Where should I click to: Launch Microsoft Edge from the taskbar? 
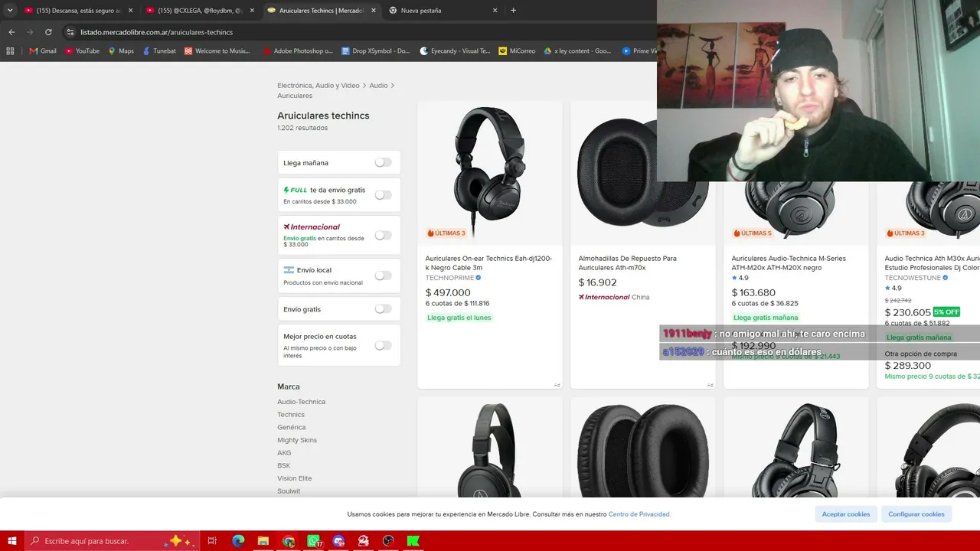coord(238,541)
